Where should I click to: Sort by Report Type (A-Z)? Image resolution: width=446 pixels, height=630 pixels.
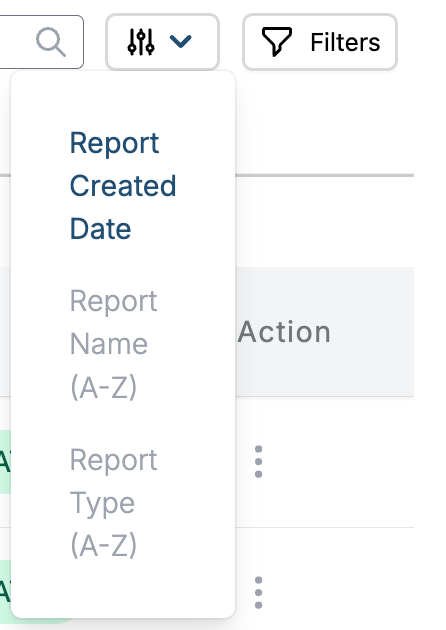pyautogui.click(x=113, y=502)
